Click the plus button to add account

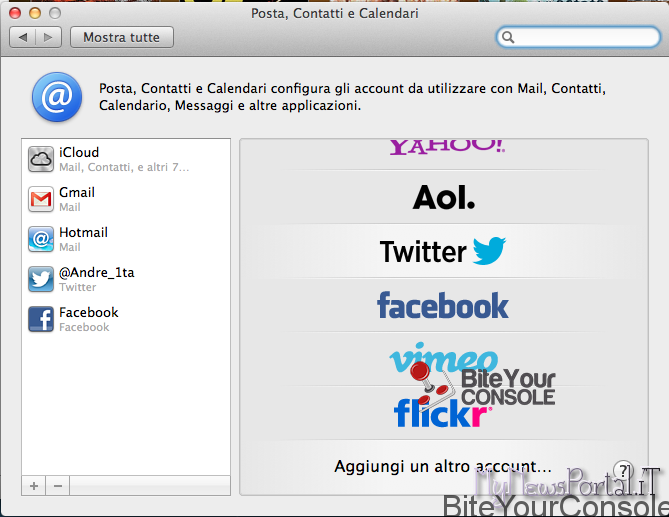pyautogui.click(x=34, y=486)
